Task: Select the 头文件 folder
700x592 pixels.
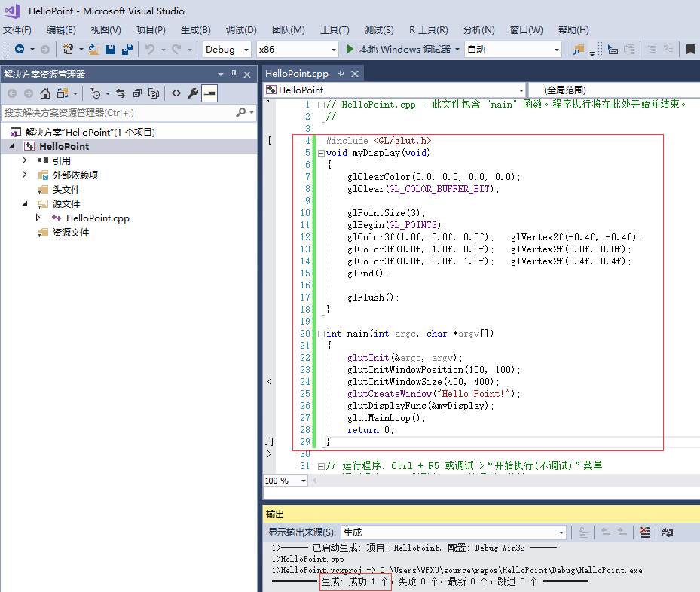Action: pyautogui.click(x=66, y=190)
